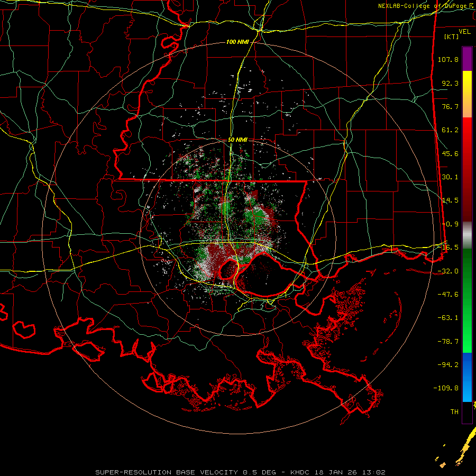Click the gray near-zero segment of color bar
Image resolution: width=476 pixels, height=476 pixels.
click(x=467, y=235)
